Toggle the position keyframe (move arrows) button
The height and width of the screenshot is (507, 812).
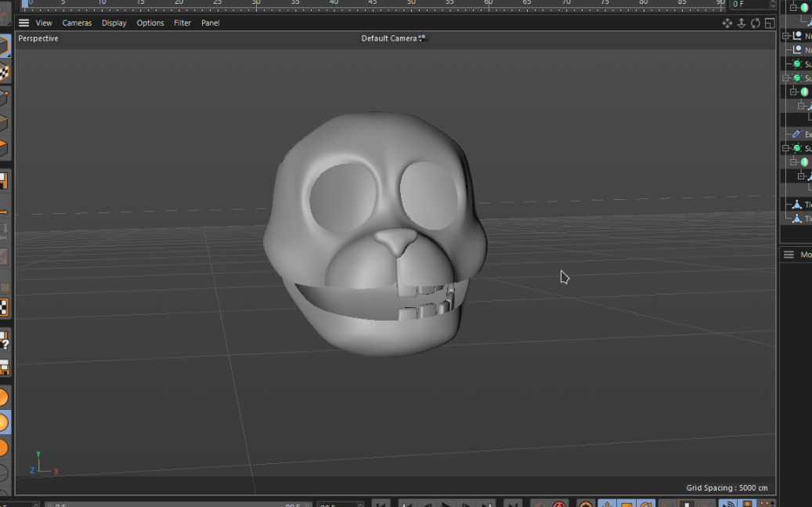(607, 504)
